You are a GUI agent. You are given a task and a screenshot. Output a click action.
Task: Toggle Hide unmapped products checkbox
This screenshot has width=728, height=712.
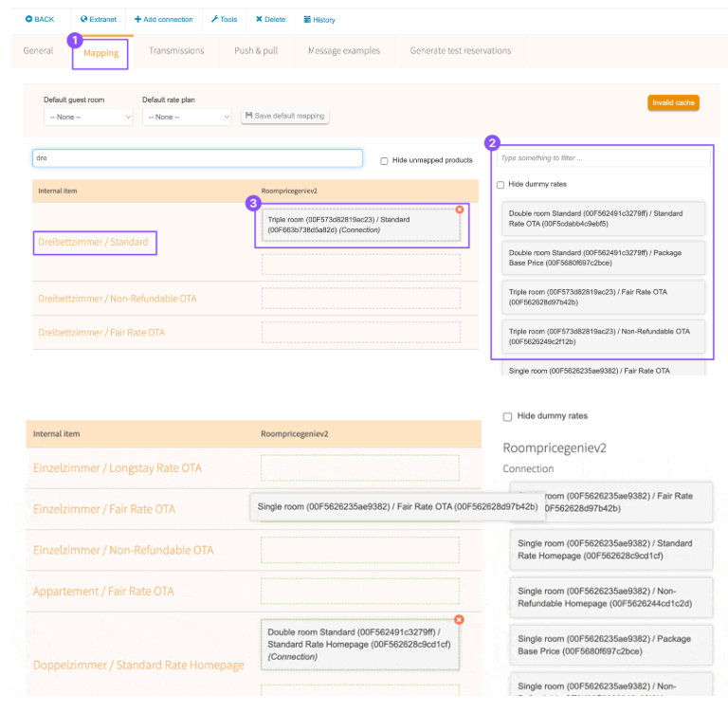click(x=384, y=161)
